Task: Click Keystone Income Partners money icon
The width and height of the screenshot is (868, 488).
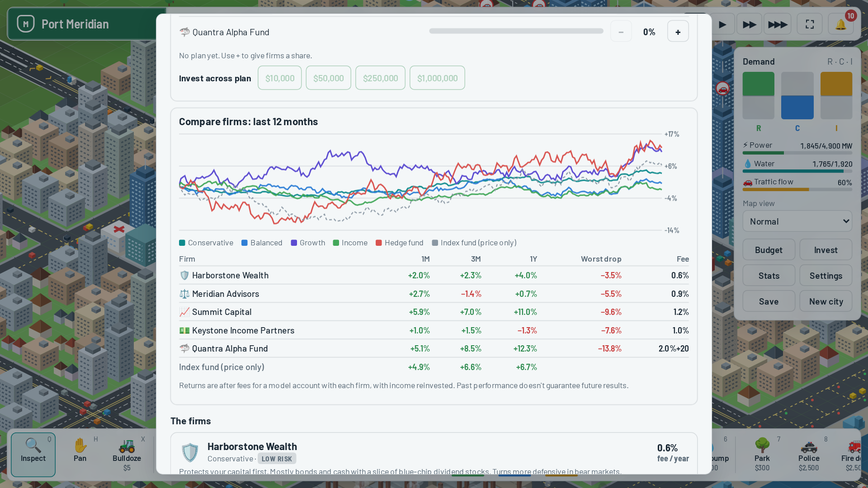Action: pos(184,331)
